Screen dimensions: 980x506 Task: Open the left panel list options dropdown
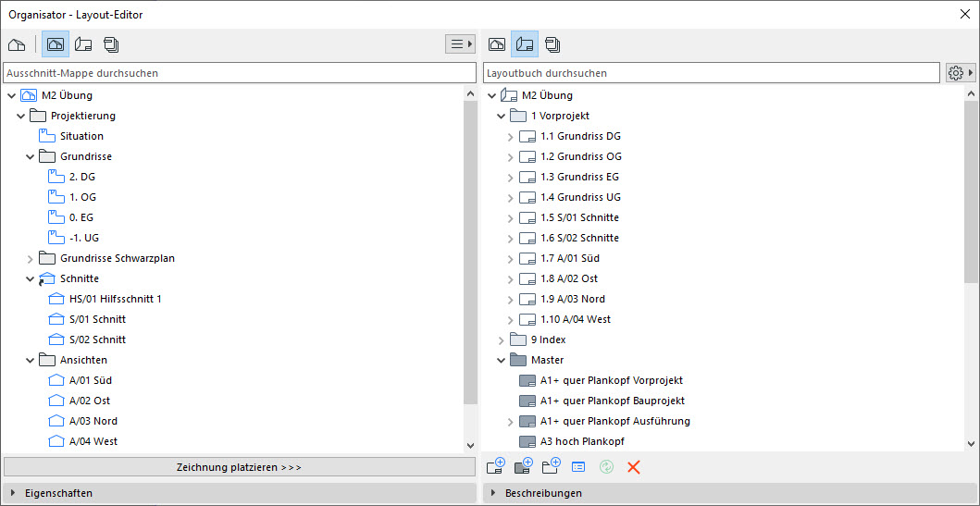coord(460,43)
